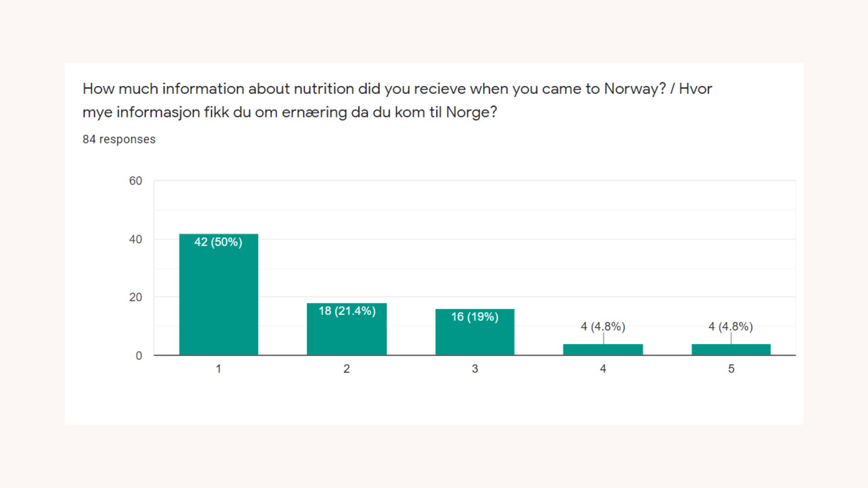Click the "84 responses" count text

119,139
